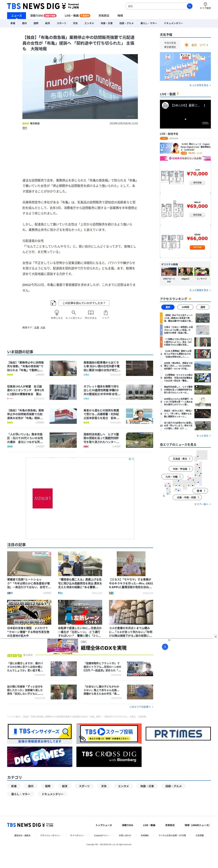
Task: Open the 深掘りDIG tab
Action: pos(43,15)
